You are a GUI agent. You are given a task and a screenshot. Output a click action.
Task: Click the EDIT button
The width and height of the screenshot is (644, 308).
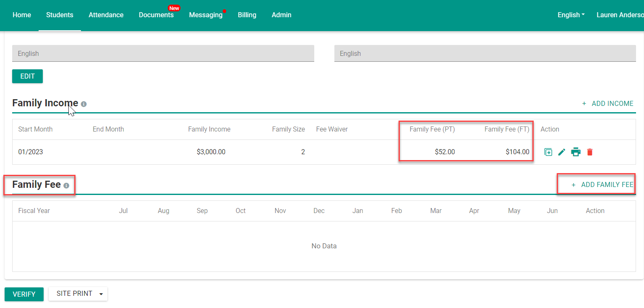click(x=27, y=76)
